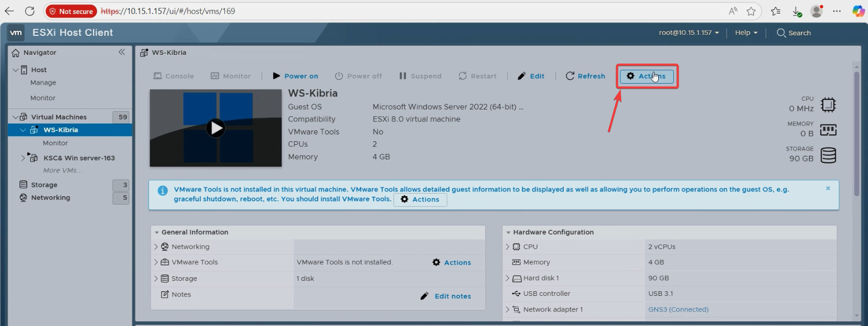The image size is (868, 326).
Task: Add page to favorites with the star icon
Action: 751,11
